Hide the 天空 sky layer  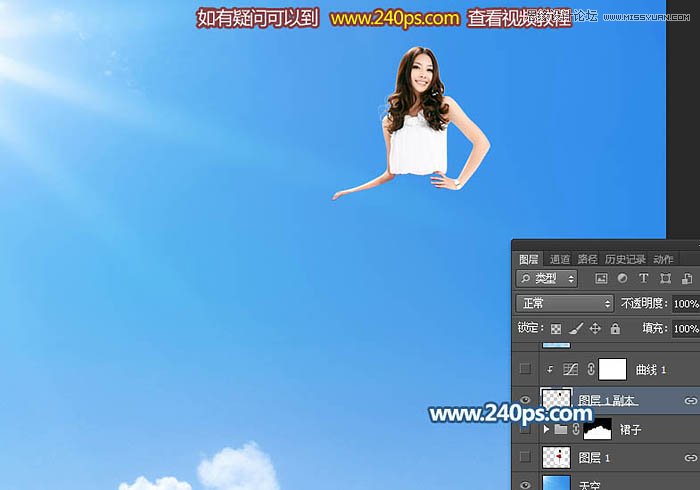(525, 483)
